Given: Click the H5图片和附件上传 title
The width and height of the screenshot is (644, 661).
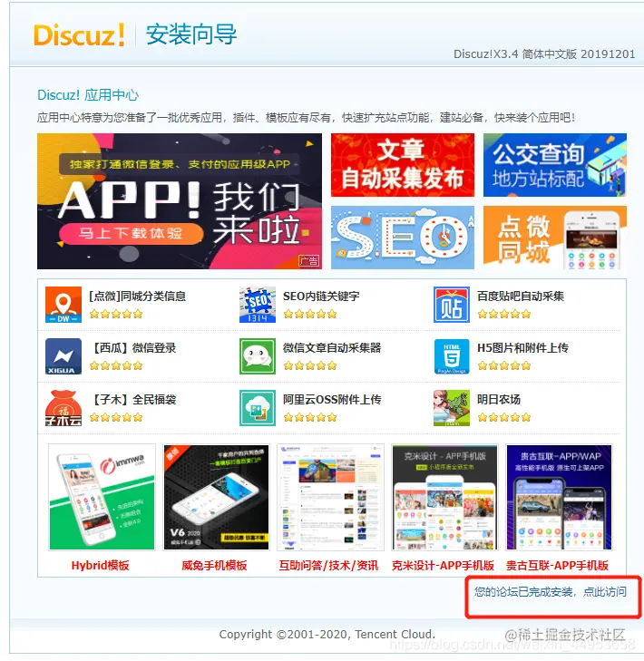Looking at the screenshot, I should [x=523, y=348].
